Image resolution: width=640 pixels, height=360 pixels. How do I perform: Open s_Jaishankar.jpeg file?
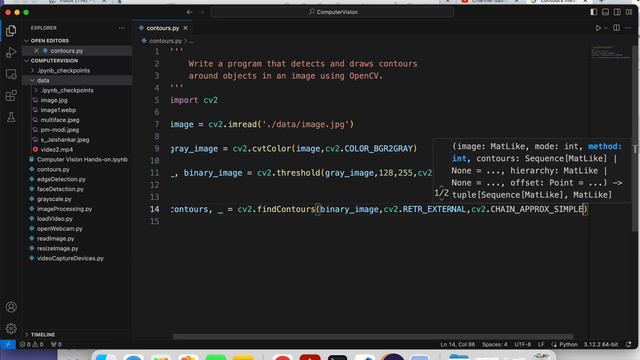64,140
